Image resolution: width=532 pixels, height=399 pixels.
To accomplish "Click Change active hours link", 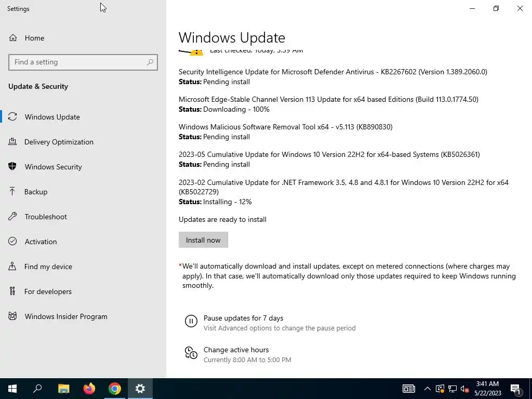I will (236, 350).
